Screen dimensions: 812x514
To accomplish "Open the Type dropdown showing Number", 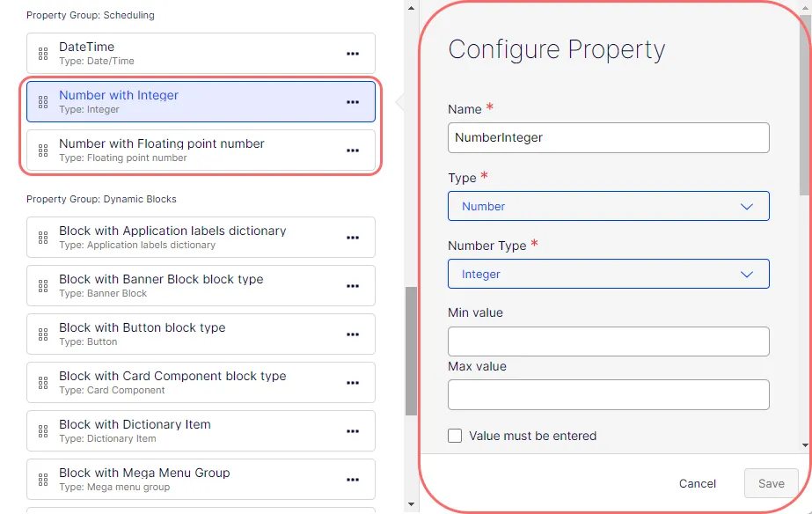I will [x=609, y=206].
